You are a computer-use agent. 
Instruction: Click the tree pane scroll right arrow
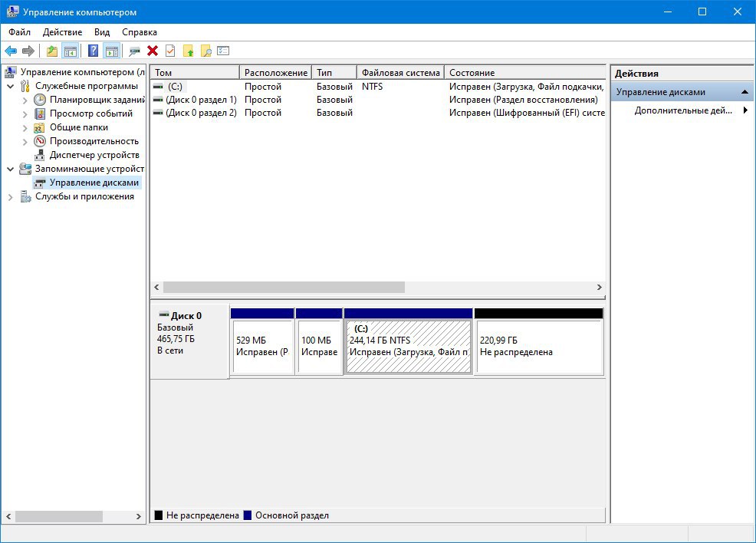click(x=138, y=516)
